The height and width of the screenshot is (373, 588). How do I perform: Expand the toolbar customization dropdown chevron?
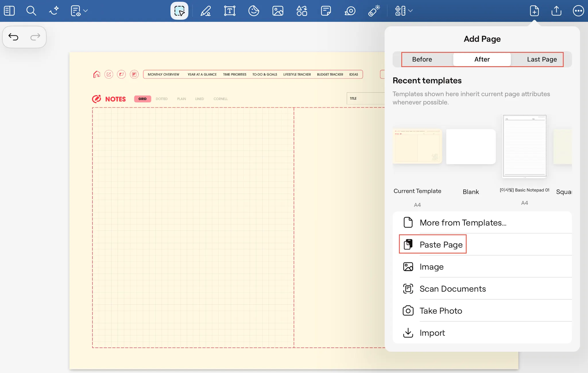click(411, 11)
